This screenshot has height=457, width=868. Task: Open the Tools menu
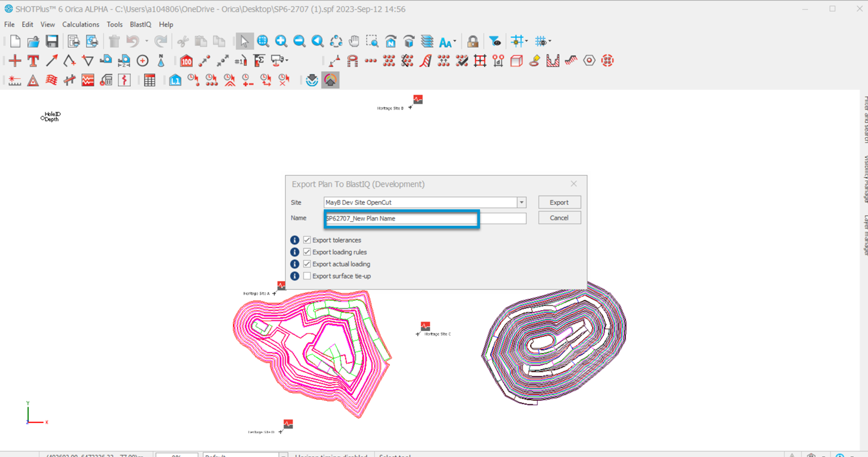[x=115, y=24]
